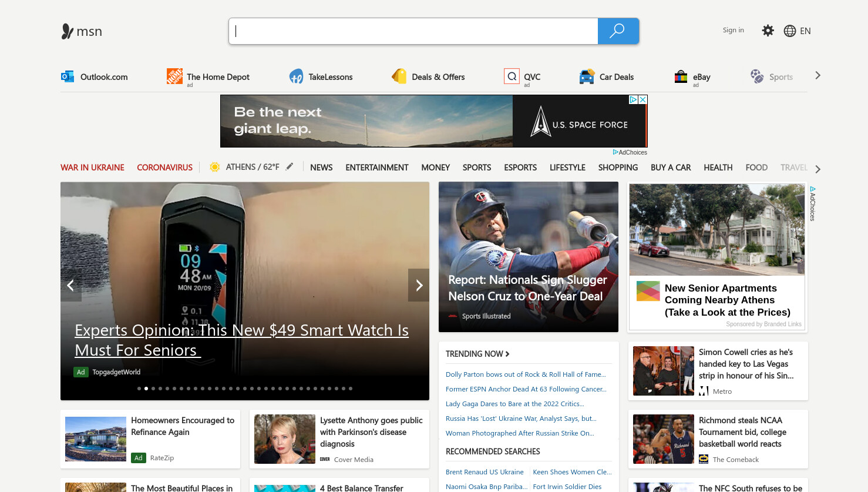Open the ENTERTAINMENT tab
This screenshot has height=492, width=868.
[x=377, y=168]
